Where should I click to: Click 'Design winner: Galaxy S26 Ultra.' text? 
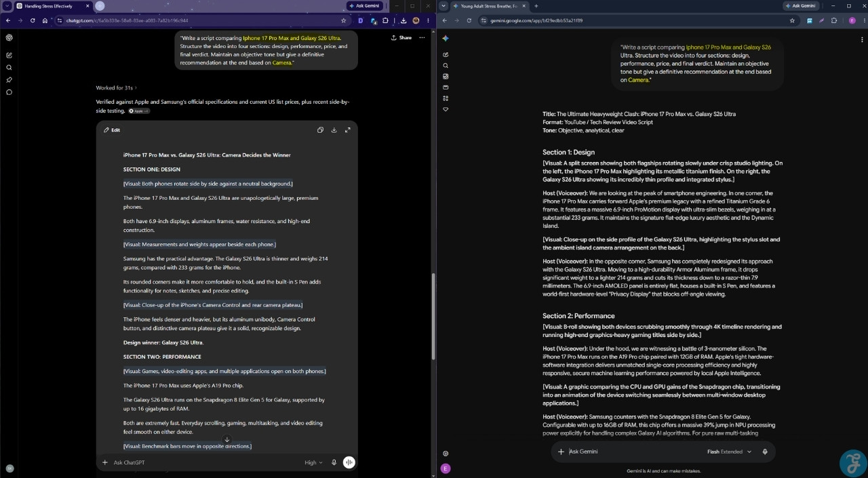coord(163,342)
